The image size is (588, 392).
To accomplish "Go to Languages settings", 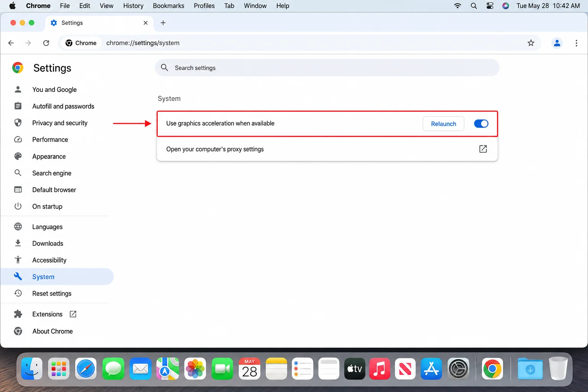I will [47, 227].
